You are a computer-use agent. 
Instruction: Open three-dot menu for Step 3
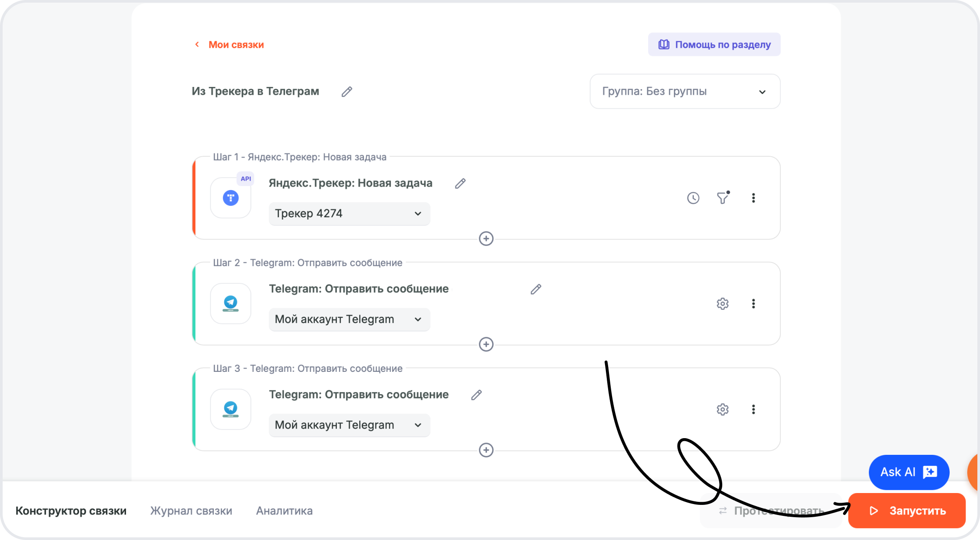753,410
